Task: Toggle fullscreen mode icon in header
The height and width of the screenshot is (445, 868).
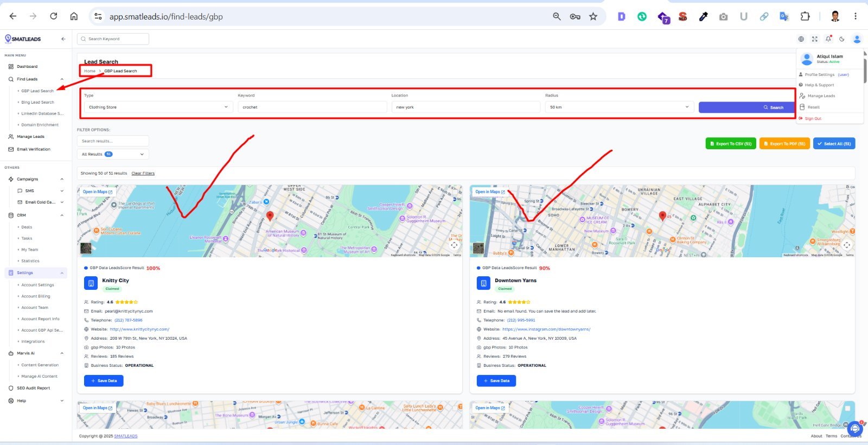Action: pos(815,39)
